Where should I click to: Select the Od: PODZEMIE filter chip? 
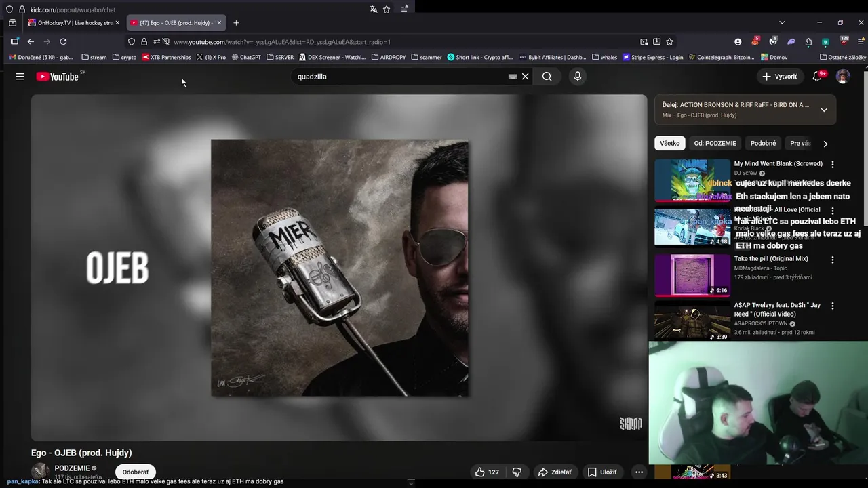coord(715,144)
